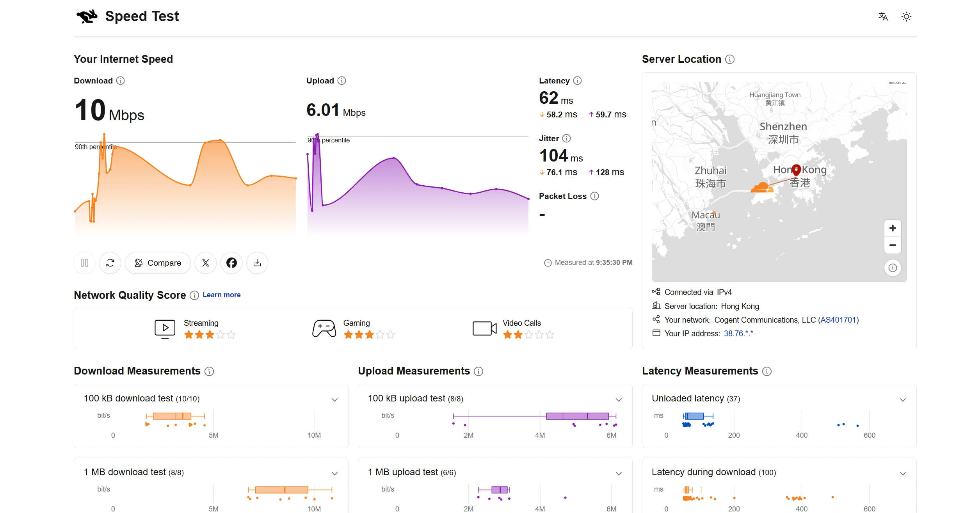Open the AS401701 network link

tap(838, 320)
